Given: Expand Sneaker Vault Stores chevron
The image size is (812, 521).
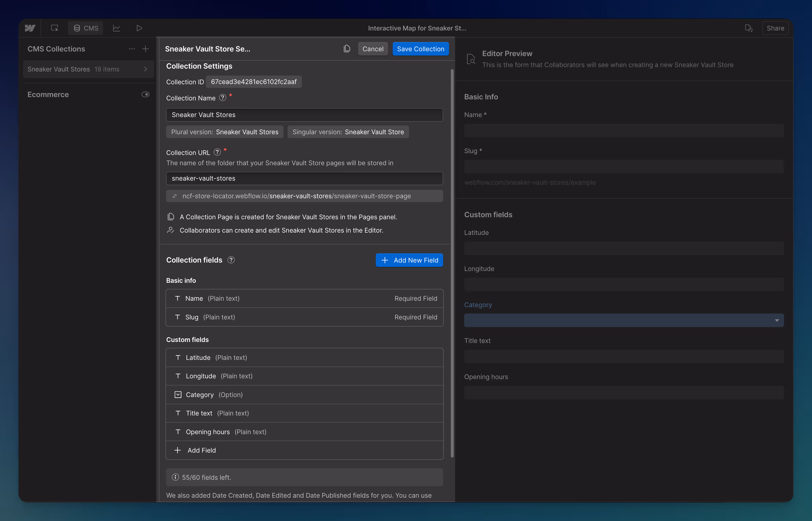Looking at the screenshot, I should point(146,69).
